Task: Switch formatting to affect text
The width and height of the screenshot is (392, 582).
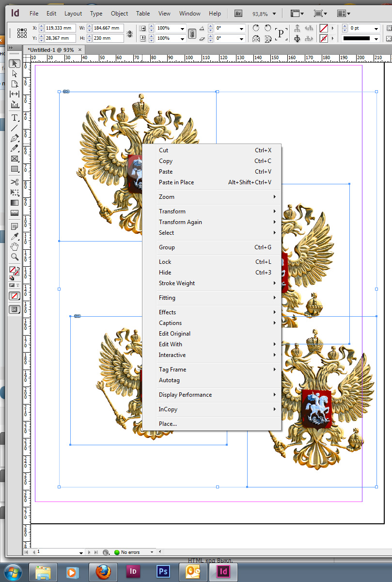Action: pyautogui.click(x=17, y=286)
